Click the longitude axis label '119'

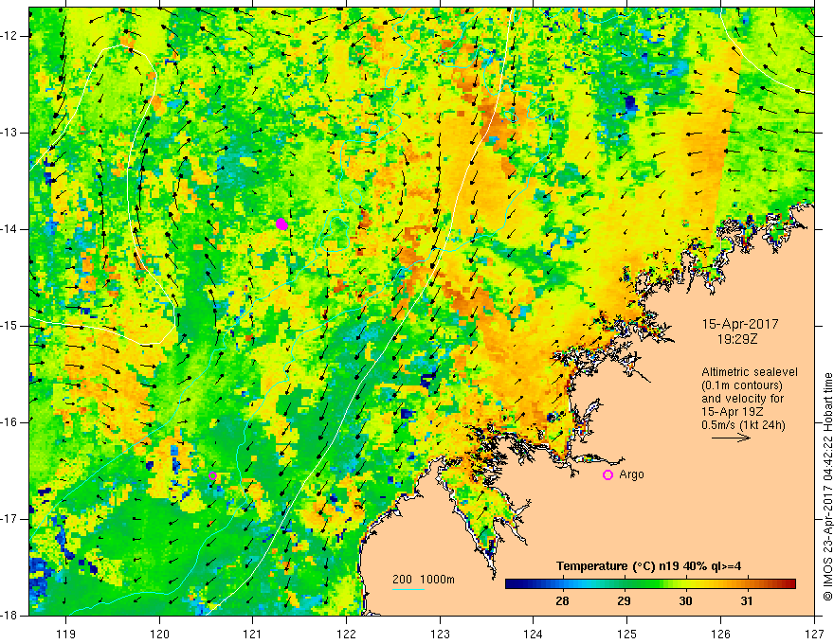[66, 634]
